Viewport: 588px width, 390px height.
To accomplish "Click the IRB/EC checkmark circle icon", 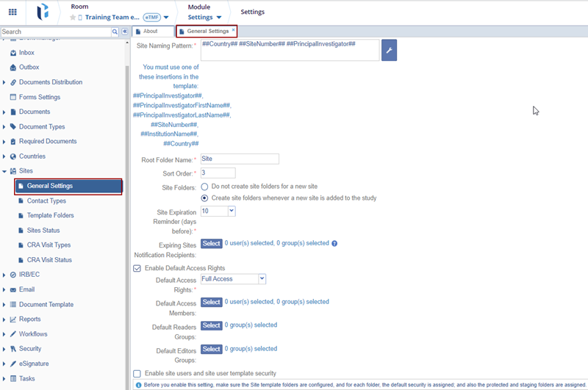I will 13,275.
